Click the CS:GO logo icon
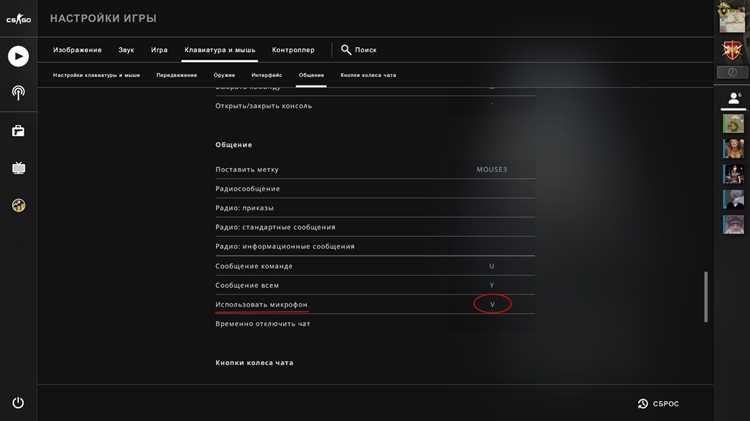 click(x=18, y=19)
